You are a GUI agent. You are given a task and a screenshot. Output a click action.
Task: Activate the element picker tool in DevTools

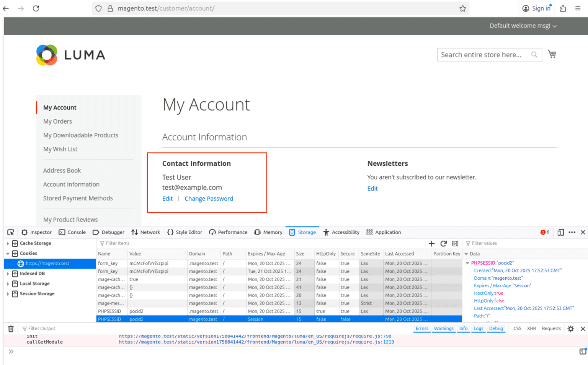[x=11, y=232]
